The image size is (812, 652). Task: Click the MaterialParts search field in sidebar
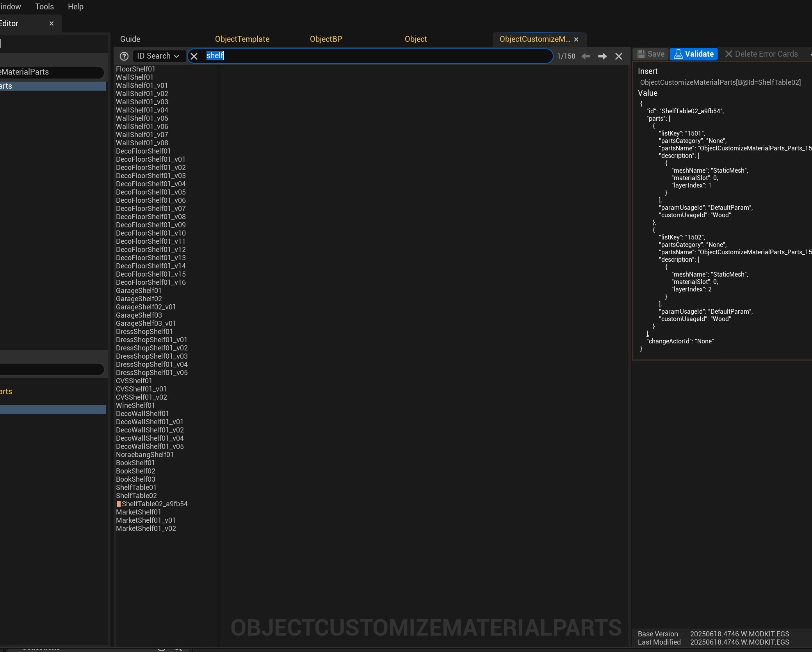pos(52,72)
